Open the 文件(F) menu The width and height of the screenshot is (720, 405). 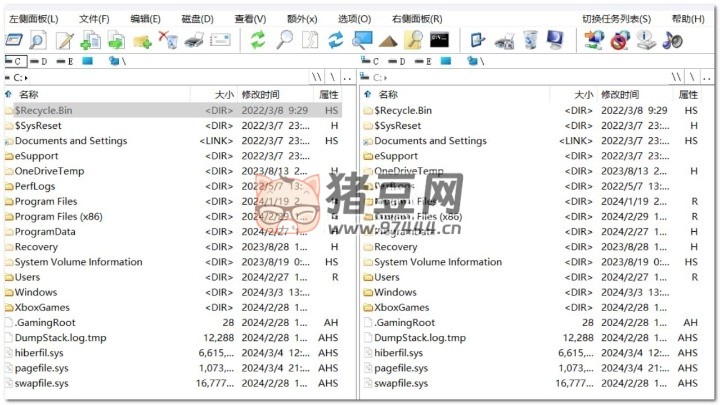point(94,19)
